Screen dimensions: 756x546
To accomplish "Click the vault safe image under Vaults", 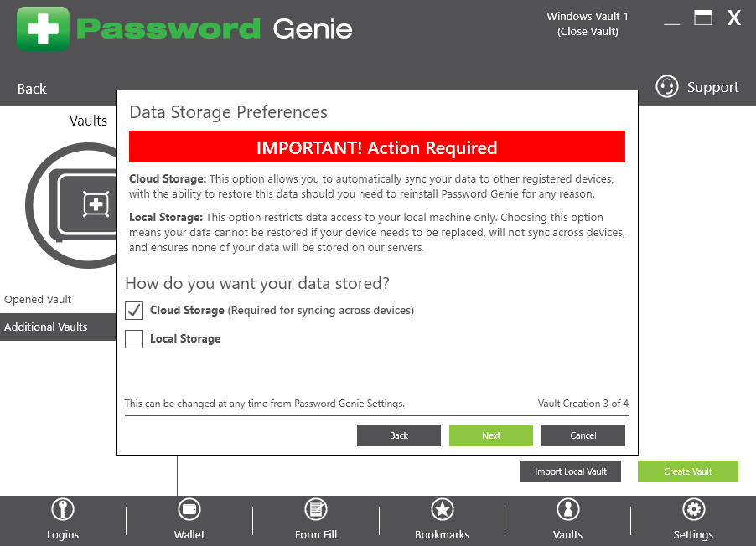I will tap(71, 205).
